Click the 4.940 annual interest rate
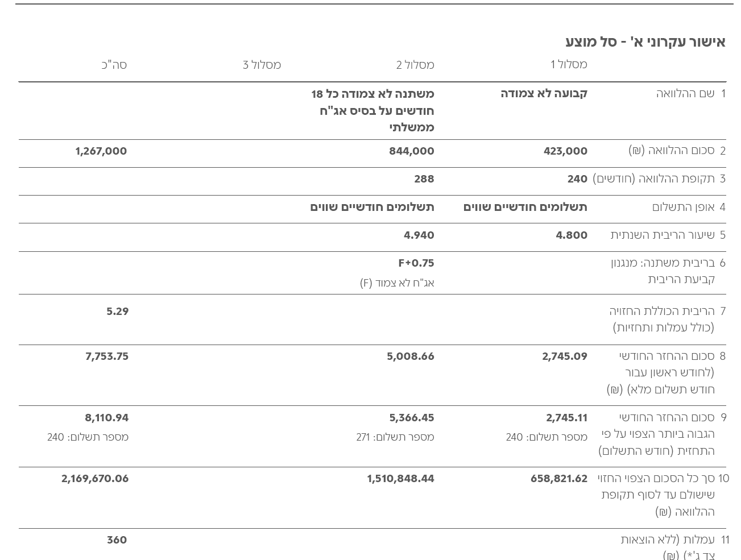 coord(419,235)
